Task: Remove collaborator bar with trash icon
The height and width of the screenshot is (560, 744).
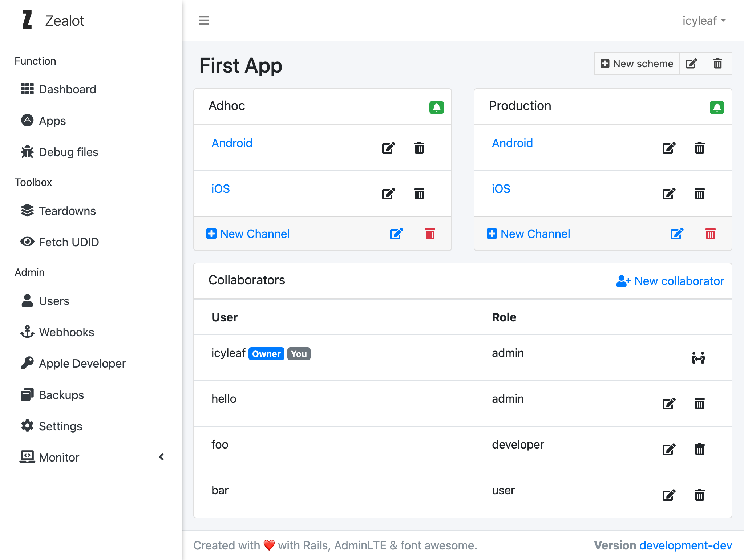Action: click(700, 495)
